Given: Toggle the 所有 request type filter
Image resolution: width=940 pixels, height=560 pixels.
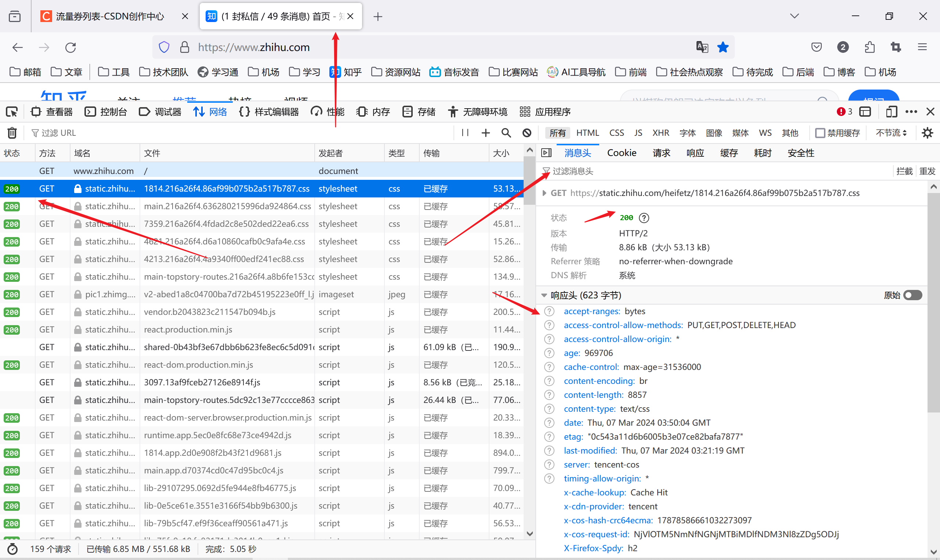Looking at the screenshot, I should (x=557, y=133).
